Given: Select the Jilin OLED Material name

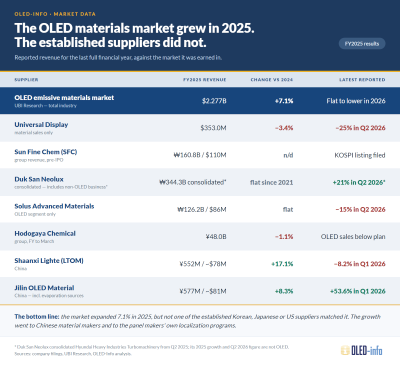Looking at the screenshot, I should (x=44, y=288).
